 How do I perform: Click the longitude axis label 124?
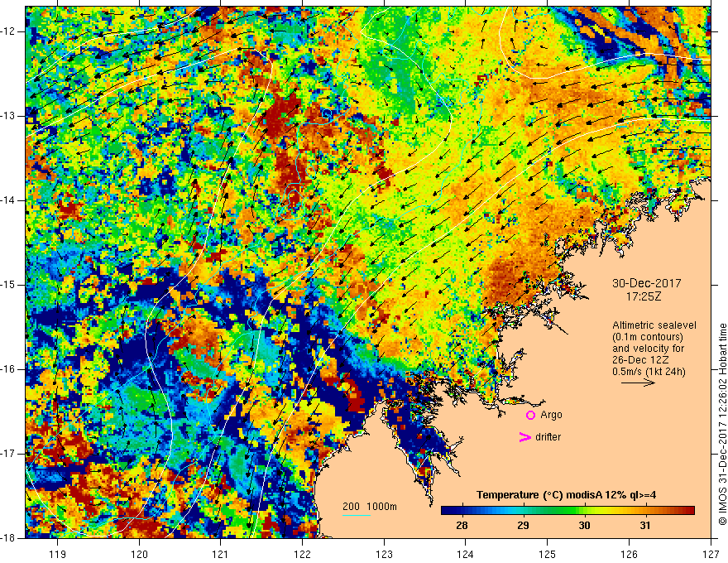pos(466,554)
